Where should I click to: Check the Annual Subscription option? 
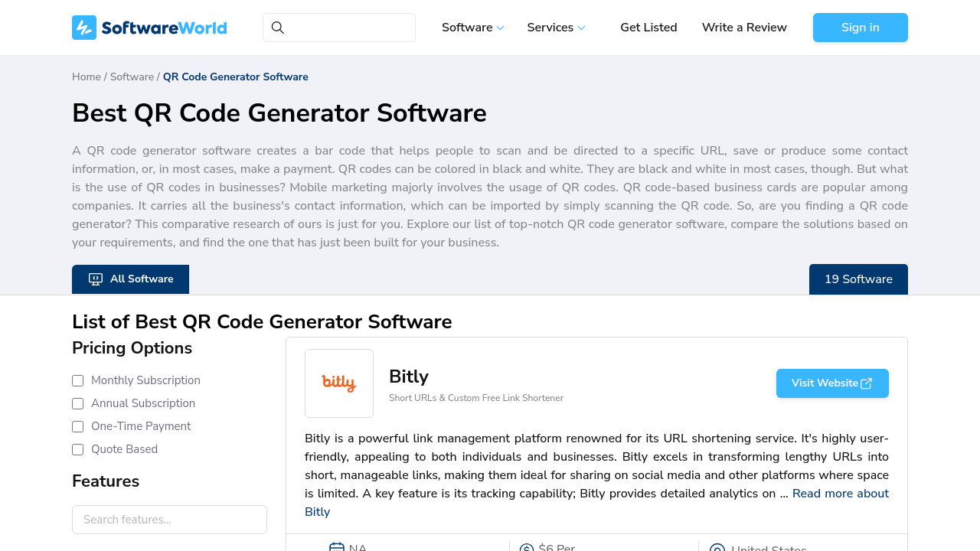[77, 403]
